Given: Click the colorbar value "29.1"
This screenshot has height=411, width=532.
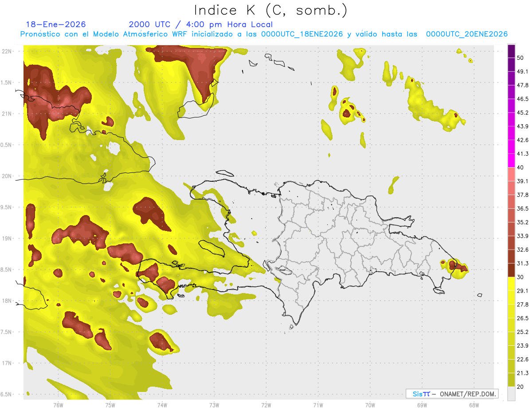Looking at the screenshot, I should click(x=523, y=291).
